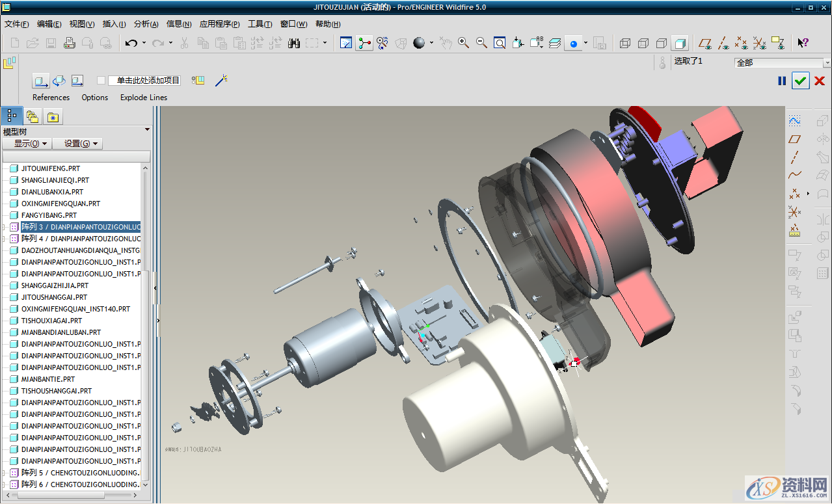
Task: Click the Zoom In magnifier icon
Action: pos(463,43)
